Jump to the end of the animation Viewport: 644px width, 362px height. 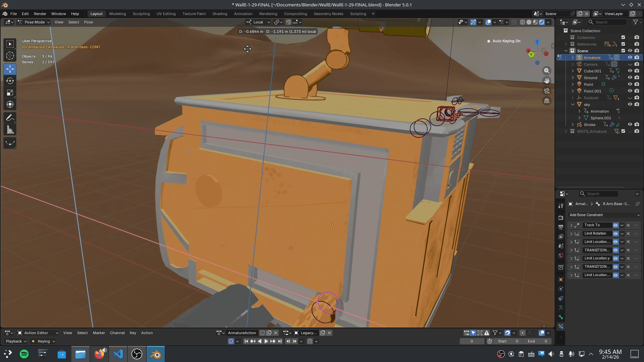280,341
